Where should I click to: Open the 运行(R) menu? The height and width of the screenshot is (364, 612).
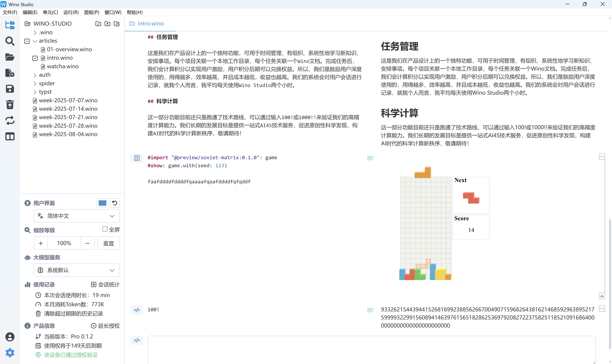click(71, 12)
